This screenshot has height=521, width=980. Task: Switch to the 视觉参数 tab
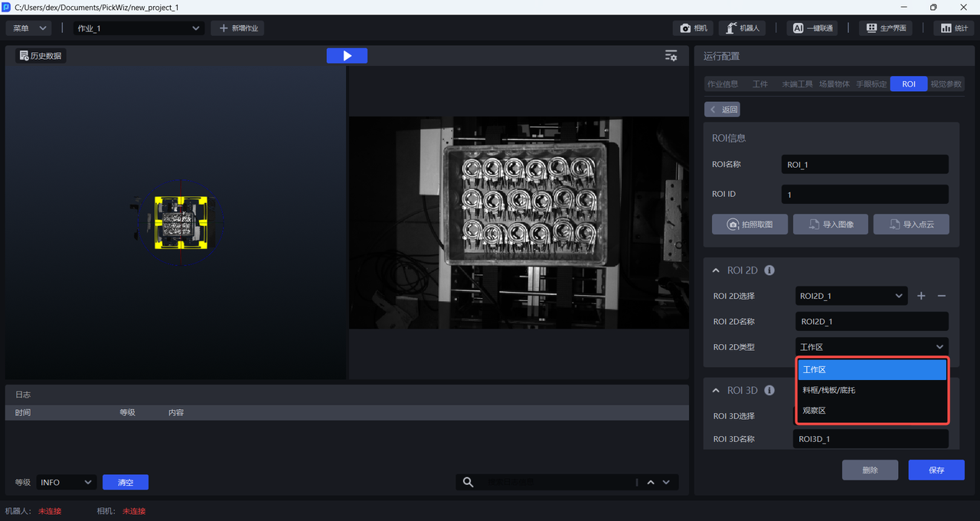(x=946, y=84)
